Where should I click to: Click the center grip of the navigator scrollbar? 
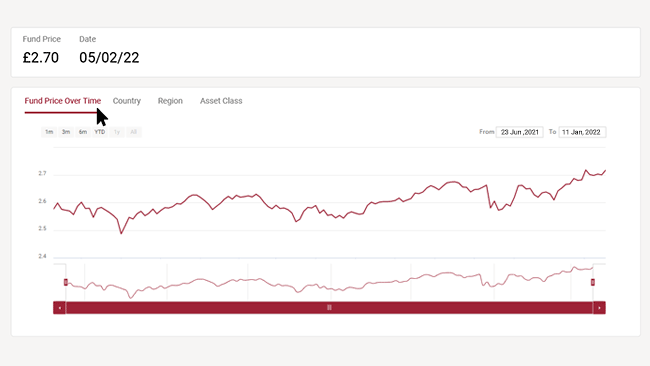point(329,308)
